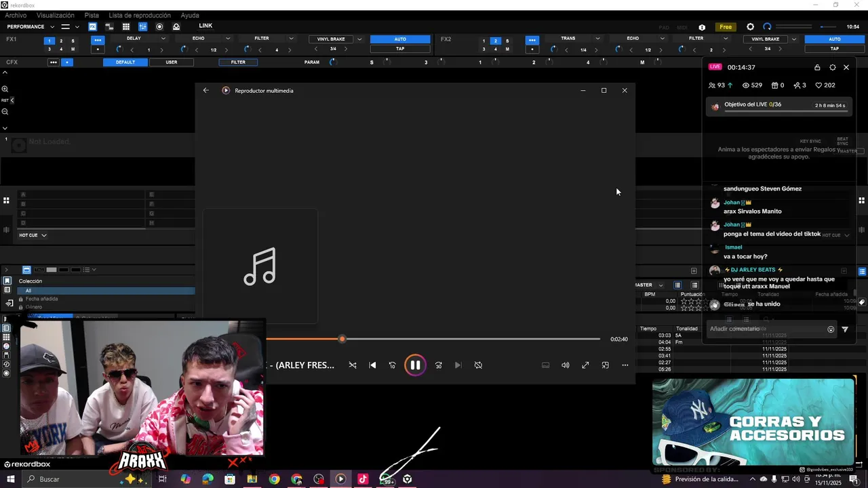868x488 pixels.
Task: Send comment arrow in live panel
Action: (x=845, y=329)
